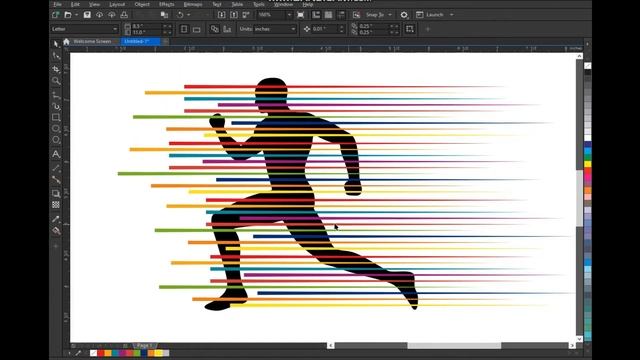The height and width of the screenshot is (360, 640).
Task: Open the Bitmaps menu
Action: [193, 4]
